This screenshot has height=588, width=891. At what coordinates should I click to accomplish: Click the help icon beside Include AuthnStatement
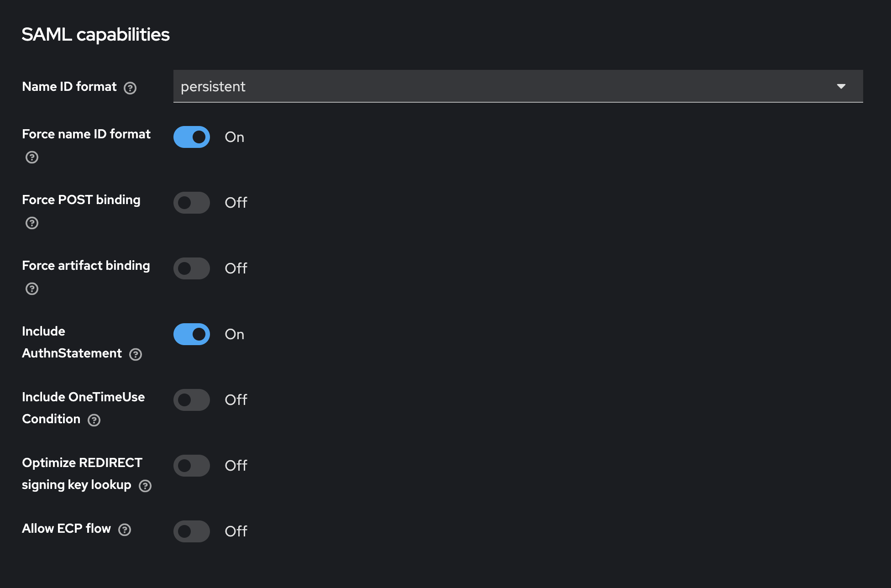click(x=136, y=354)
